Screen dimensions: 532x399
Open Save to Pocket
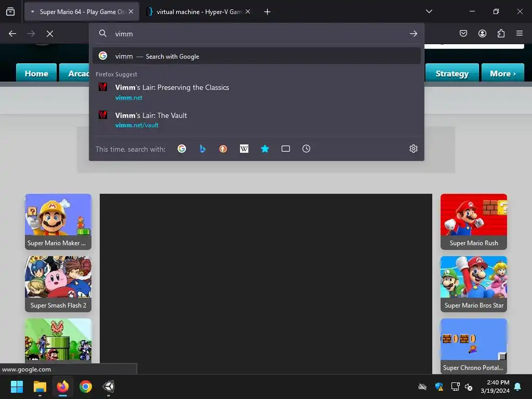[463, 33]
